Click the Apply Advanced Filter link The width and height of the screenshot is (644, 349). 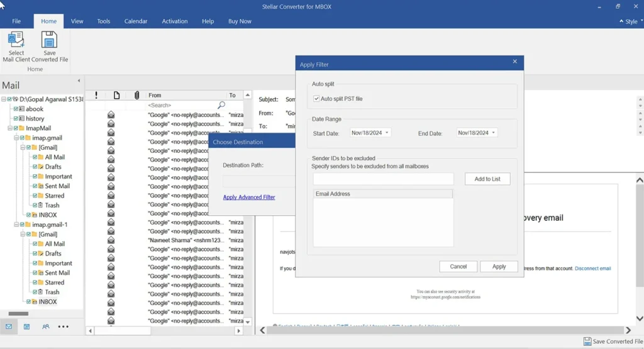[249, 197]
